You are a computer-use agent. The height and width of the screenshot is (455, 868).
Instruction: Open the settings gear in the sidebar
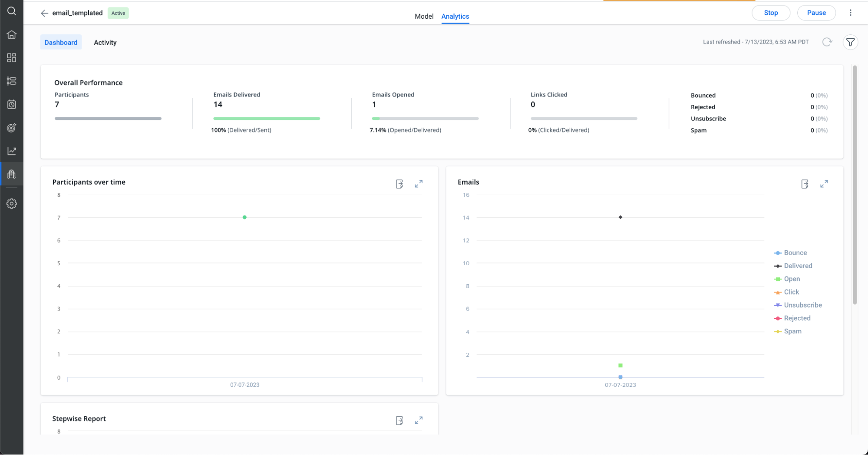coord(12,203)
